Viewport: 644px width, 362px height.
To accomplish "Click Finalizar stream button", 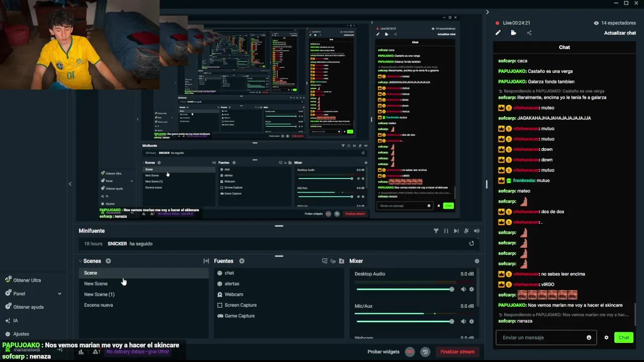I will coord(457,351).
